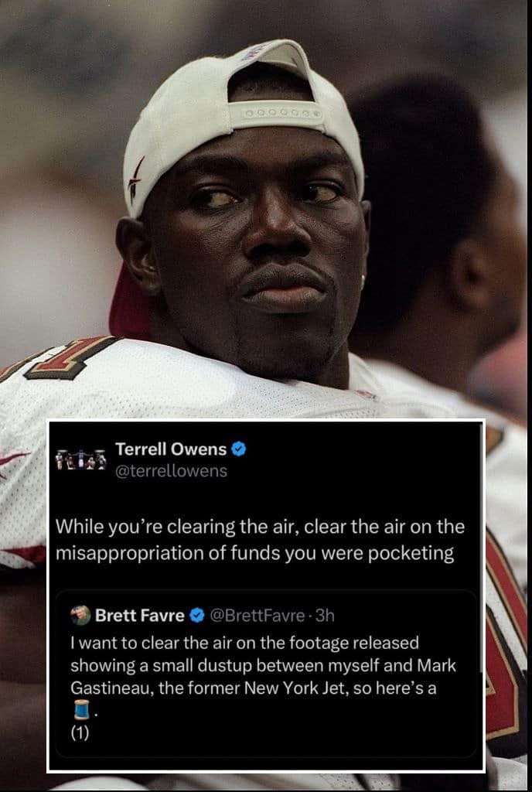Open Brett Favre's small profile avatar
532x792 pixels.
(x=80, y=615)
